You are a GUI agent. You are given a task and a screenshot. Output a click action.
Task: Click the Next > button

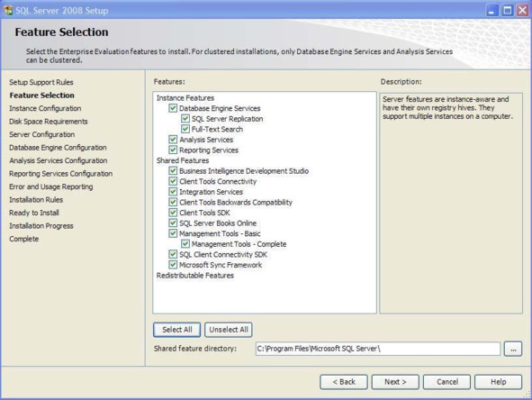[395, 382]
